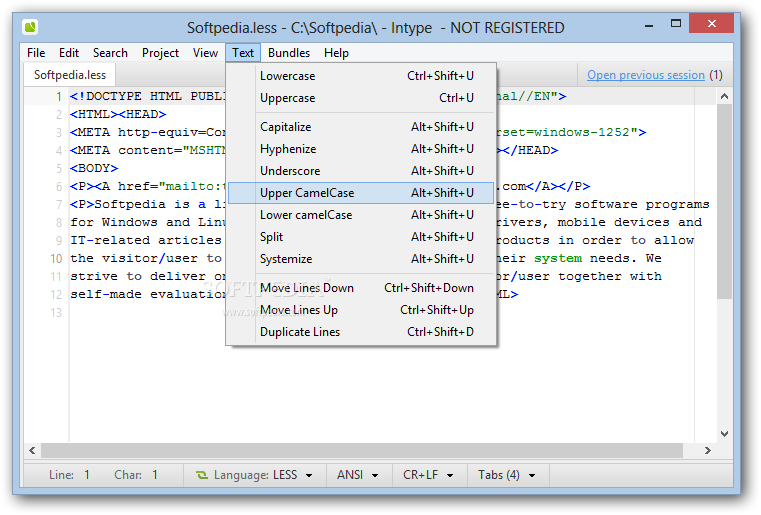Click the vertical scrollbar up arrow
The image size is (761, 515).
(x=725, y=96)
